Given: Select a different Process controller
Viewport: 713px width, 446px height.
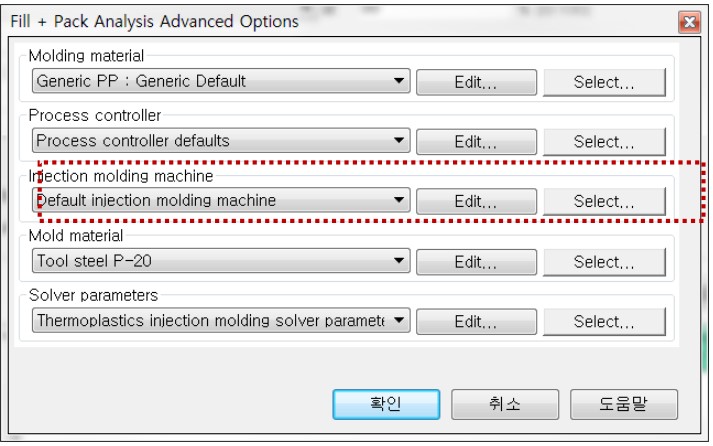Looking at the screenshot, I should (604, 142).
